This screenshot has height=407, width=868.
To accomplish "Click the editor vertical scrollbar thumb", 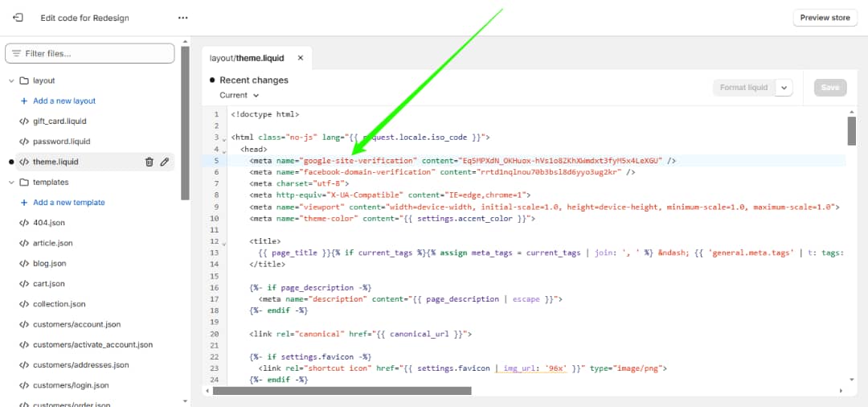I will click(x=851, y=130).
